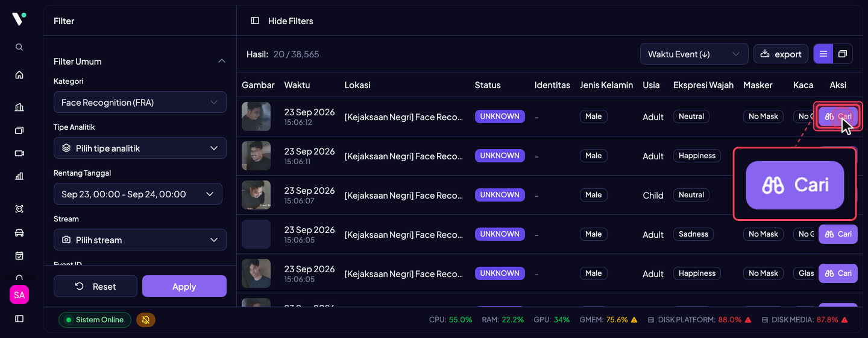Click Hide Filters
This screenshot has height=338, width=868.
coord(291,21)
